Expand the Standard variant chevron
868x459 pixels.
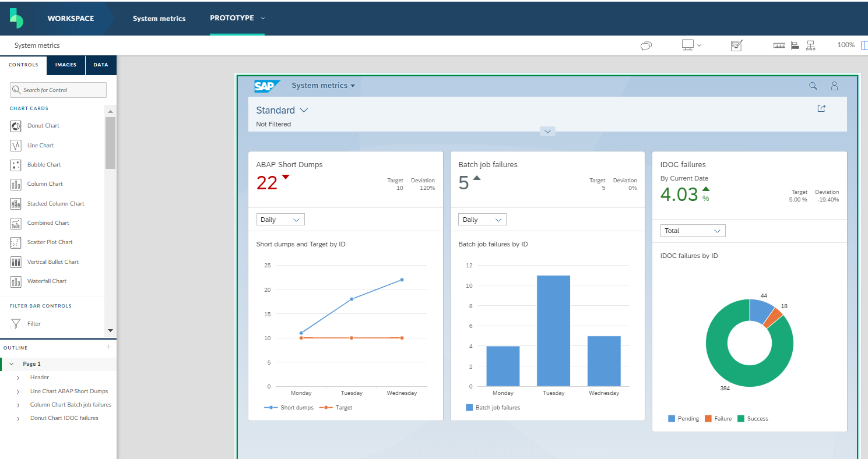304,110
